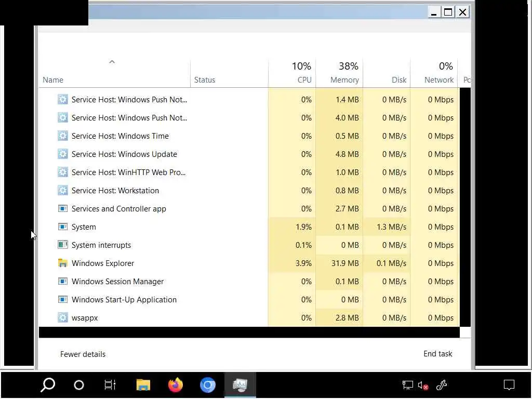
Task: Click Fewer details
Action: pyautogui.click(x=83, y=354)
